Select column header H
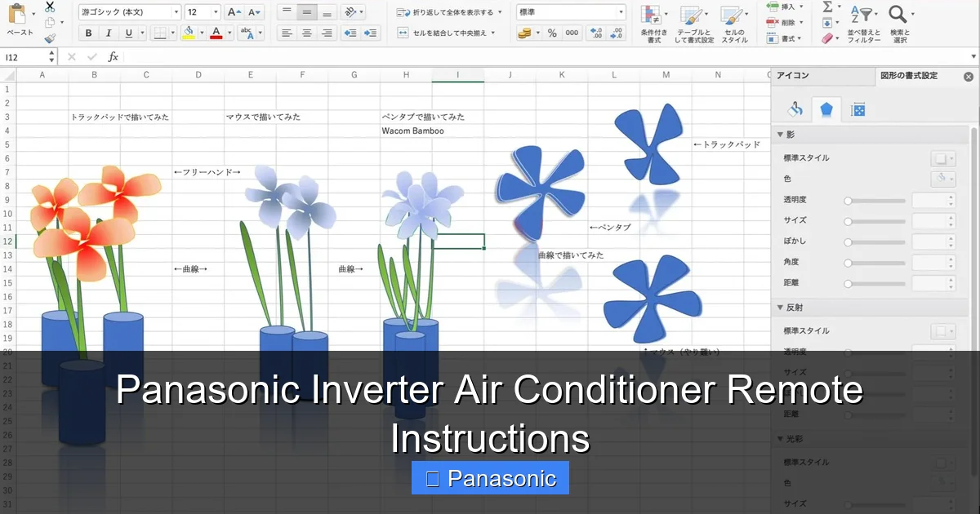The width and height of the screenshot is (980, 514). (x=406, y=75)
